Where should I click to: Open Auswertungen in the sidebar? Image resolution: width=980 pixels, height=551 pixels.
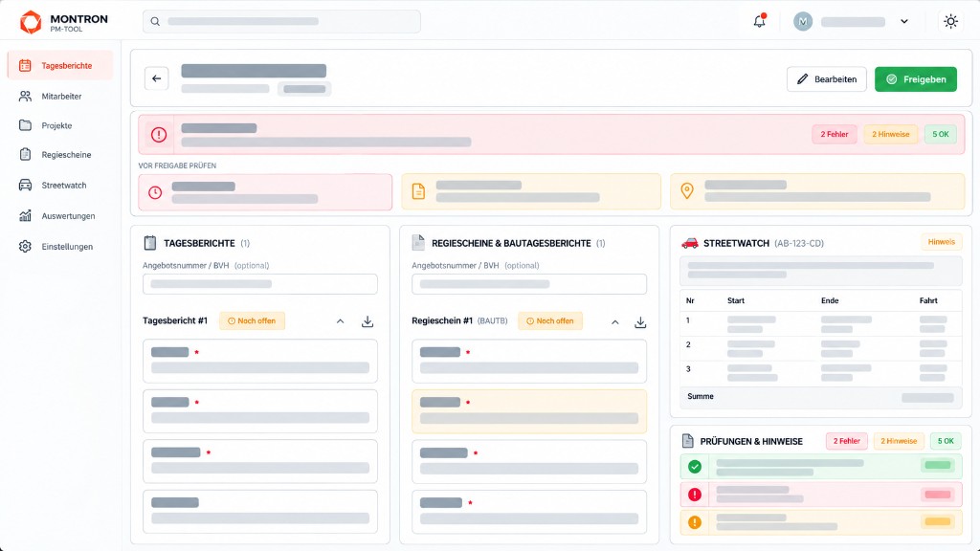pos(60,215)
